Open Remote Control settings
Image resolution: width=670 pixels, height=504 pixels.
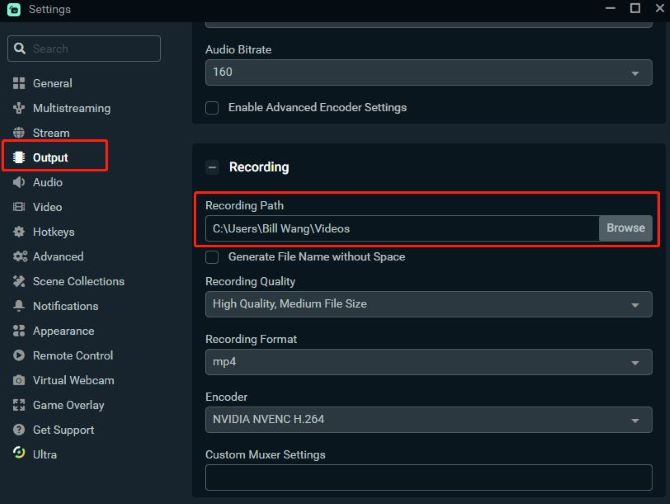click(73, 355)
